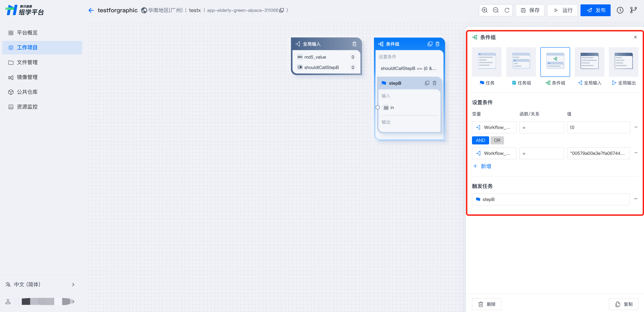Delete the 全局输入 node via trash icon
The width and height of the screenshot is (644, 312).
[x=354, y=44]
